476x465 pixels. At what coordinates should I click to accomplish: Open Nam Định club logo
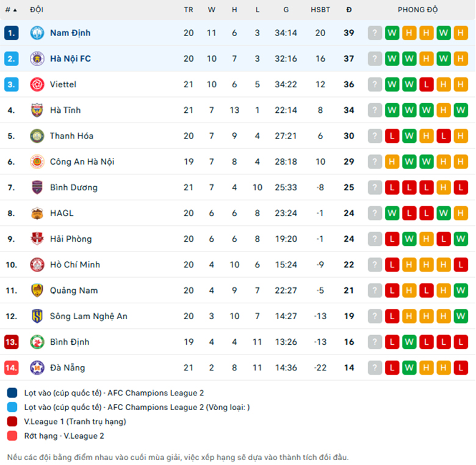[37, 33]
